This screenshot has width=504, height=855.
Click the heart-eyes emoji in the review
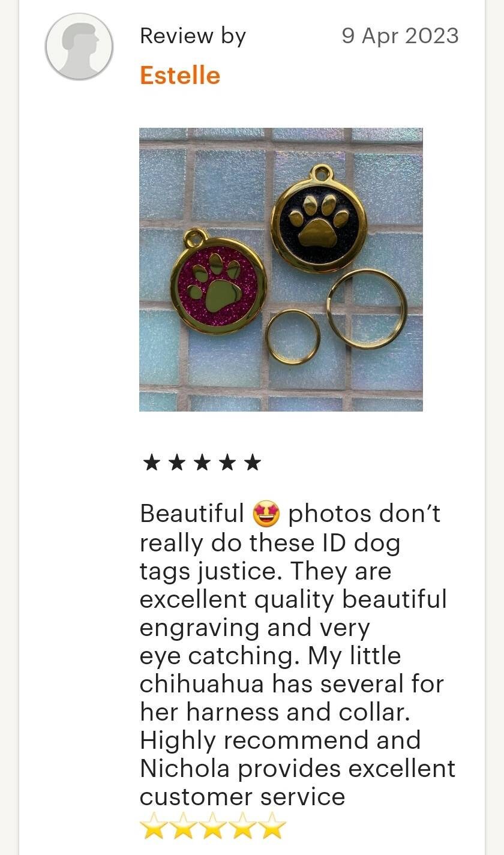pos(266,514)
